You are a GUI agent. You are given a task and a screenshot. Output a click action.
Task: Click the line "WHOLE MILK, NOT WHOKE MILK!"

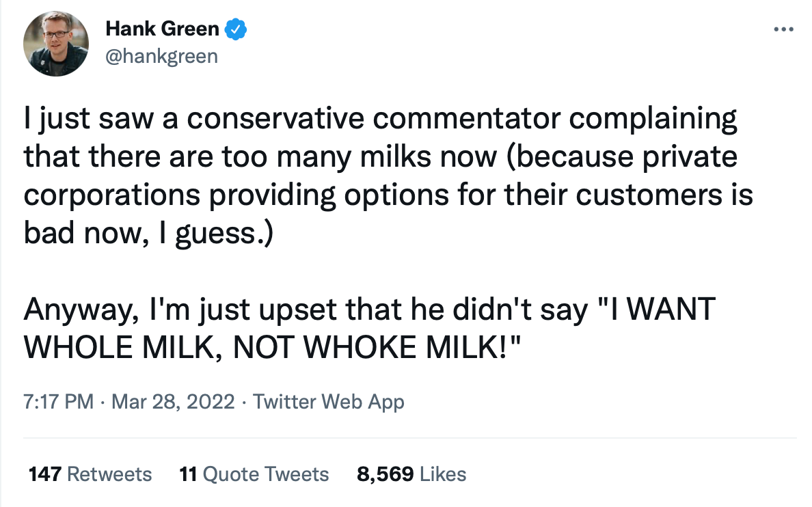[273, 348]
